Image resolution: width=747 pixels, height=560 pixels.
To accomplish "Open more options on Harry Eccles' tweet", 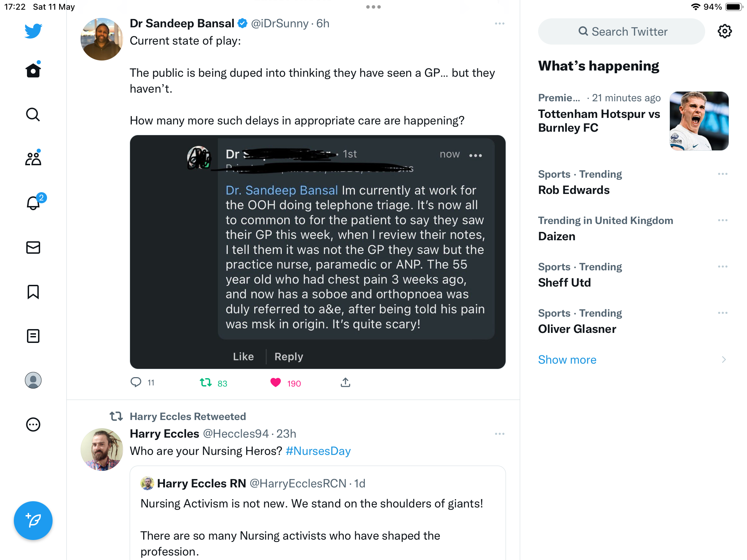I will (500, 434).
